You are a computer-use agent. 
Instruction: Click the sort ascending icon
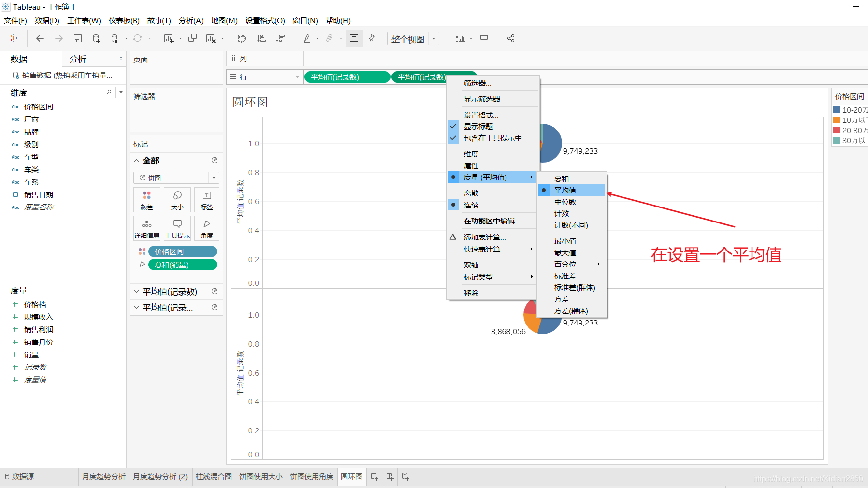pyautogui.click(x=261, y=38)
